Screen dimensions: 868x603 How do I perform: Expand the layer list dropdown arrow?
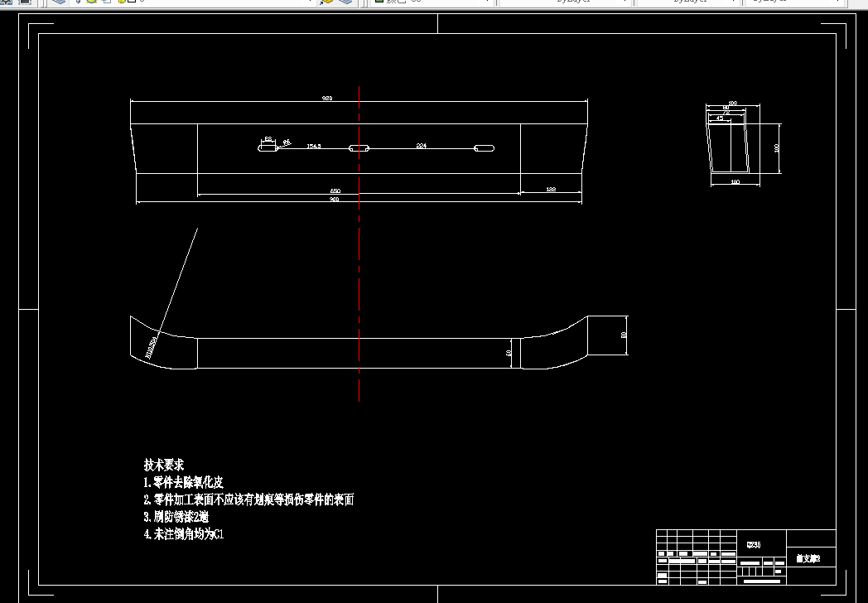(x=310, y=2)
